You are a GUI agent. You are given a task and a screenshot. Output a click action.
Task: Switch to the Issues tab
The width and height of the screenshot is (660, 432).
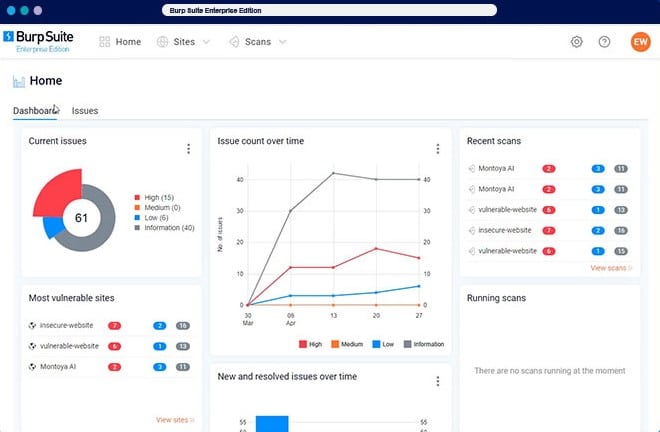pyautogui.click(x=85, y=111)
